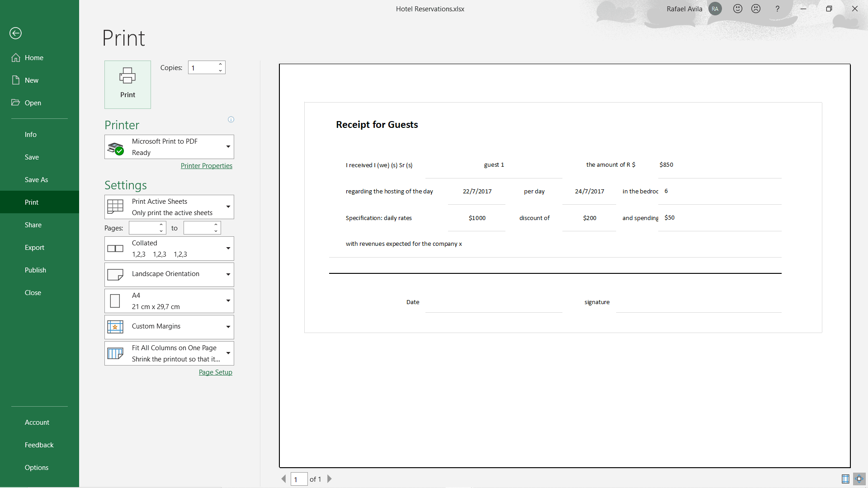Enable Zoom to Page view
The image size is (868, 488).
click(859, 479)
